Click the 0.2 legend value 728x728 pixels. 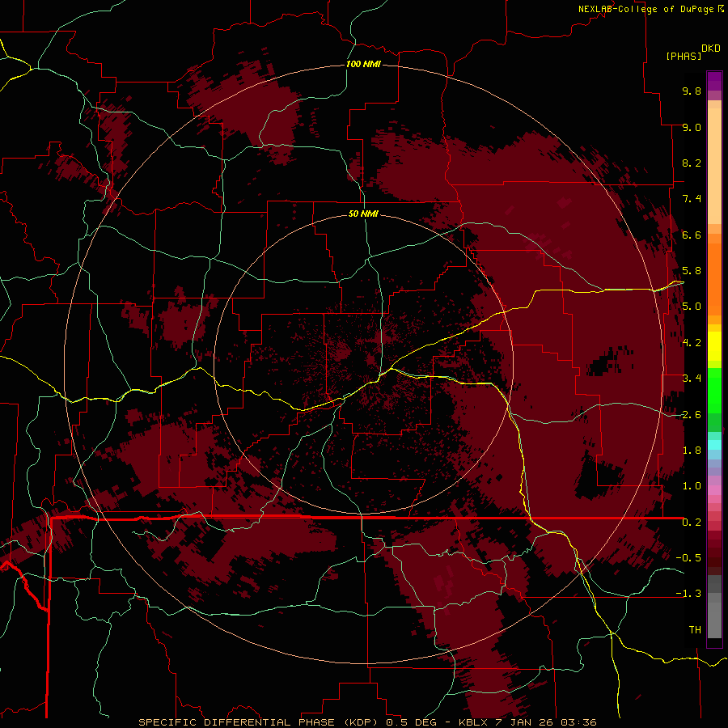[692, 523]
